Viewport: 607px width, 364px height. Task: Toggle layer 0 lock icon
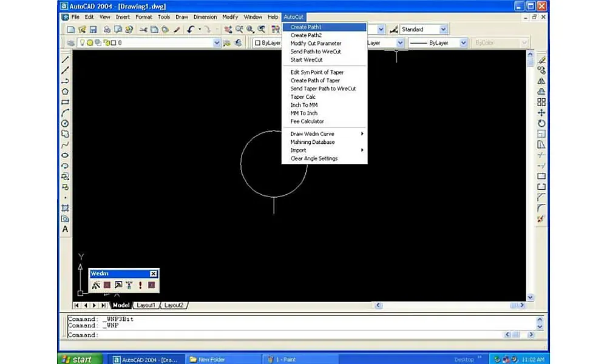pyautogui.click(x=106, y=42)
